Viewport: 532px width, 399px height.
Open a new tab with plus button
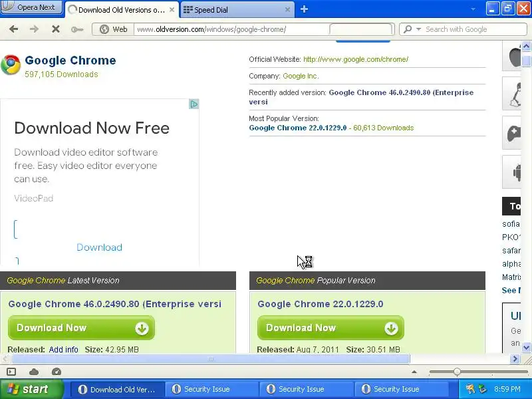[304, 9]
